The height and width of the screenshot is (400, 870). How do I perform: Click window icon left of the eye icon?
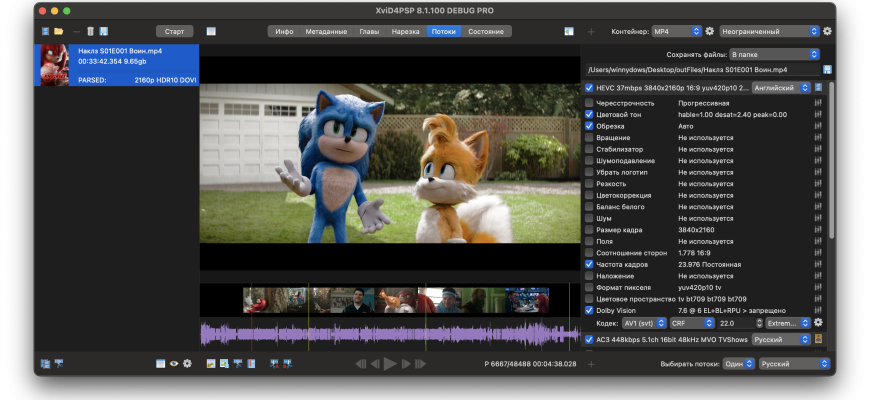click(160, 364)
